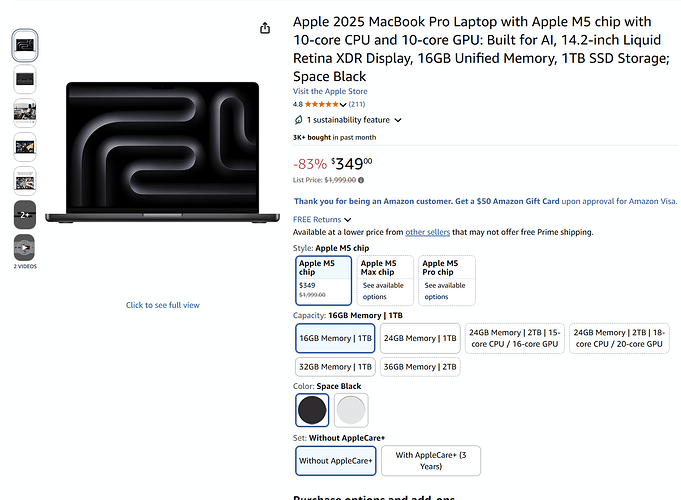Expand the FREE Returns dropdown
The image size is (681, 500).
(347, 220)
